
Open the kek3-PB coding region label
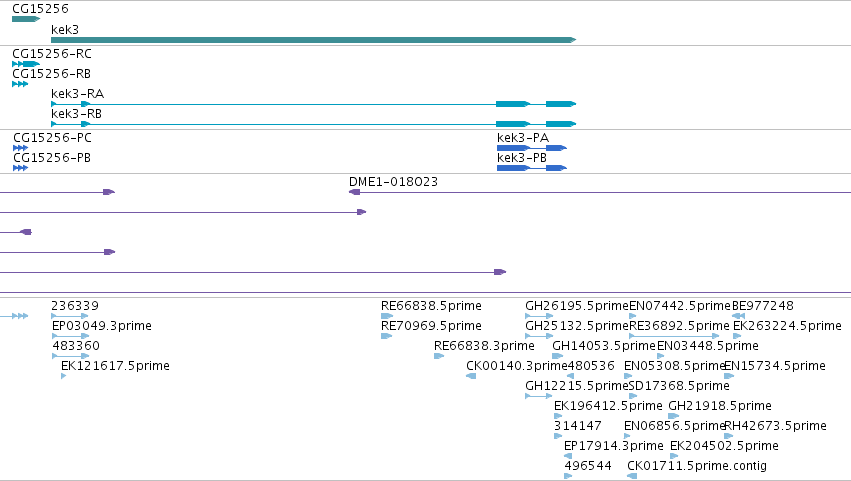(x=522, y=157)
